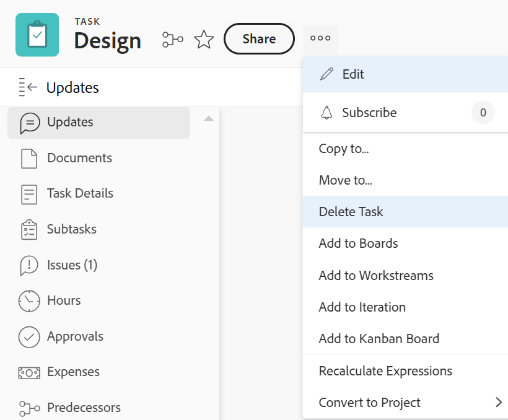Image resolution: width=508 pixels, height=420 pixels.
Task: Expand the Convert to Project submenu arrow
Action: [499, 403]
